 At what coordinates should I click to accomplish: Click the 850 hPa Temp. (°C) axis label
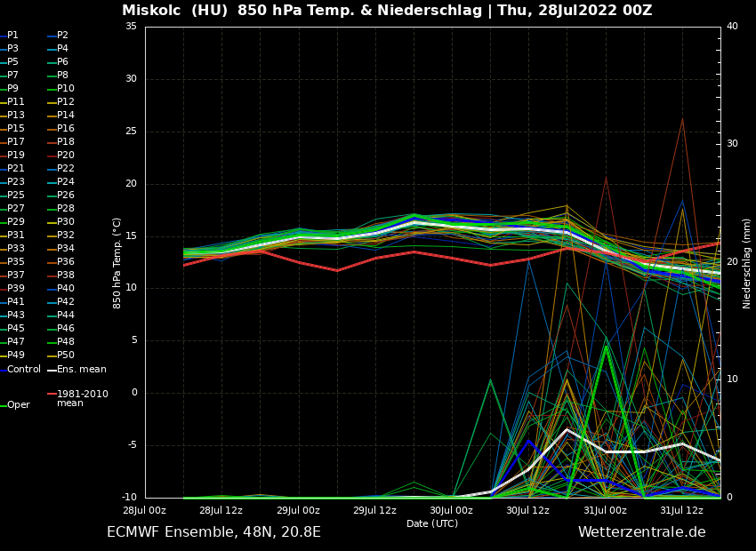point(117,262)
